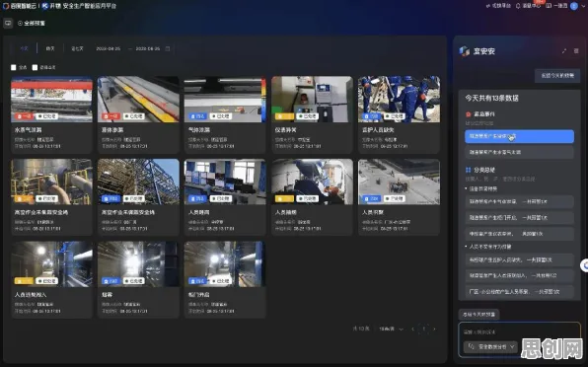The height and width of the screenshot is (367, 588).
Task: Click the highlighted blue urgent event item
Action: pos(519,136)
